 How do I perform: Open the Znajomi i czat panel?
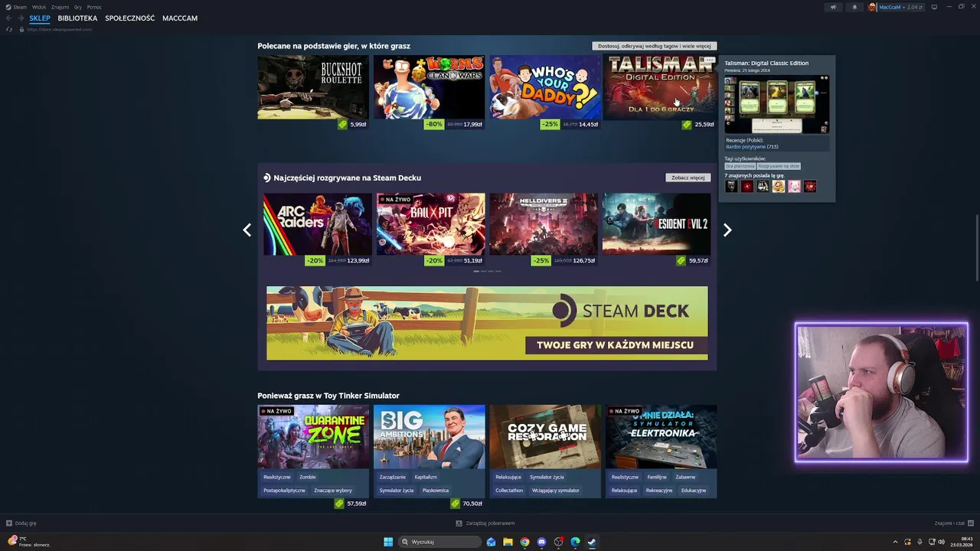(x=953, y=523)
